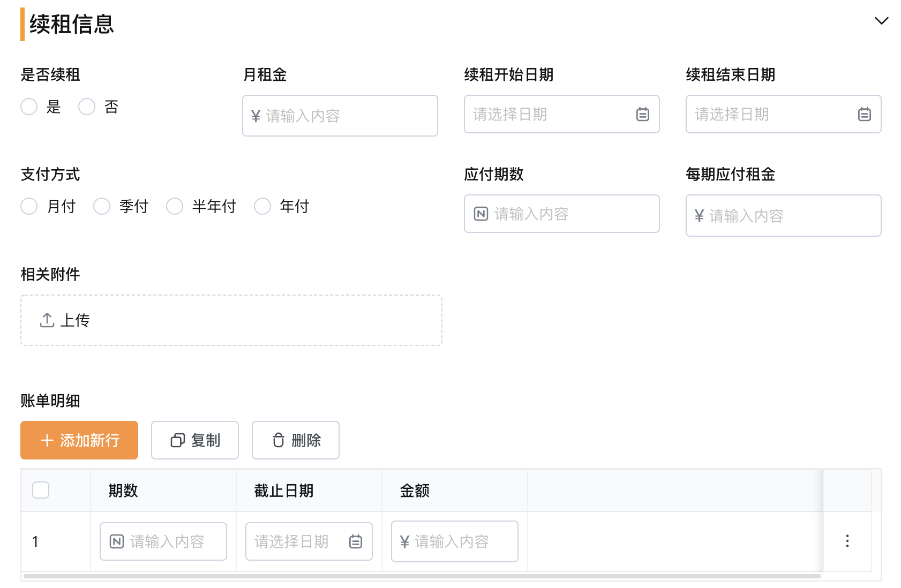Open the 续租开始日期 date picker
901x588 pixels.
[562, 114]
